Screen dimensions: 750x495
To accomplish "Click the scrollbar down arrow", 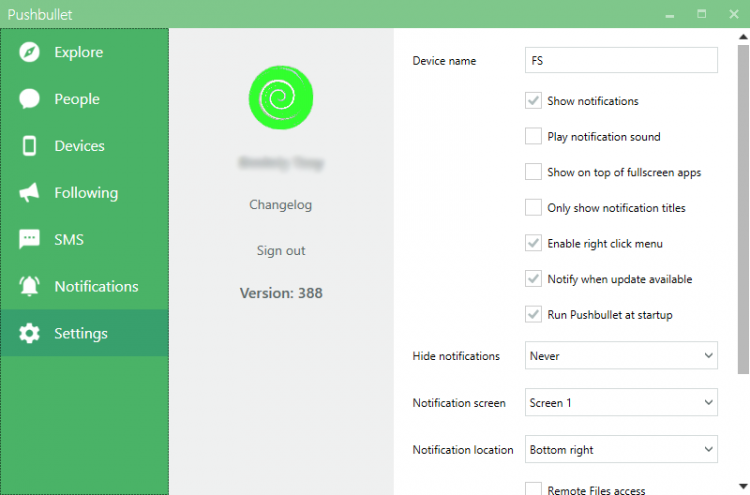I will 743,487.
